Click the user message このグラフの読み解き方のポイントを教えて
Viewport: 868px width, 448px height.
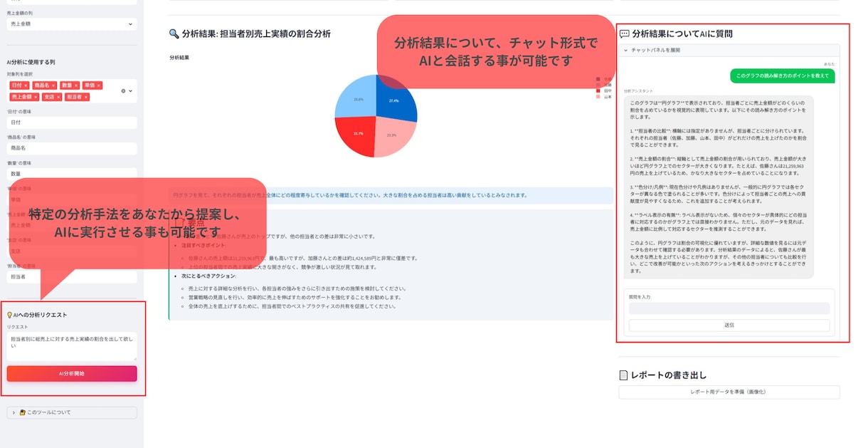pyautogui.click(x=783, y=75)
